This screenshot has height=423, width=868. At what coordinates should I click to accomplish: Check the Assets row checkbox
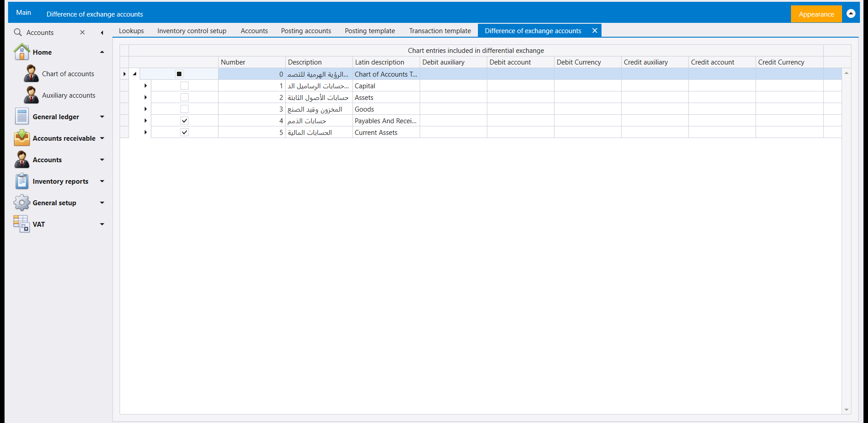pyautogui.click(x=185, y=97)
